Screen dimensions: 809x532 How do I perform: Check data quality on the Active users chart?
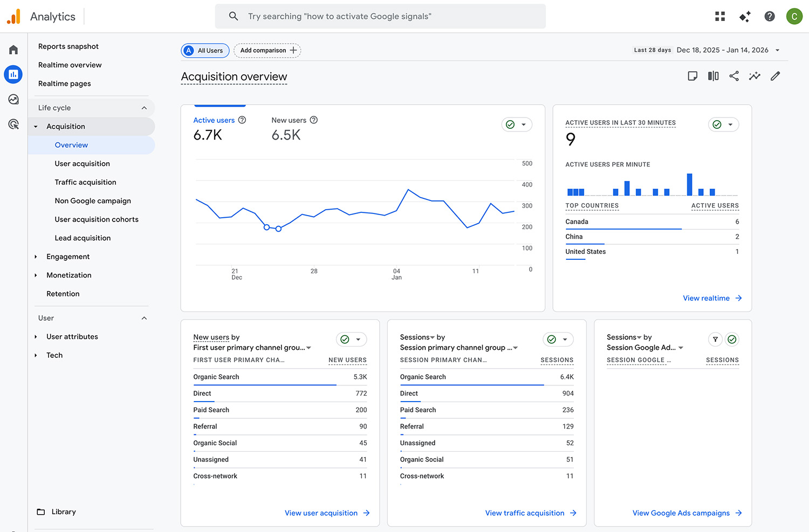point(510,125)
